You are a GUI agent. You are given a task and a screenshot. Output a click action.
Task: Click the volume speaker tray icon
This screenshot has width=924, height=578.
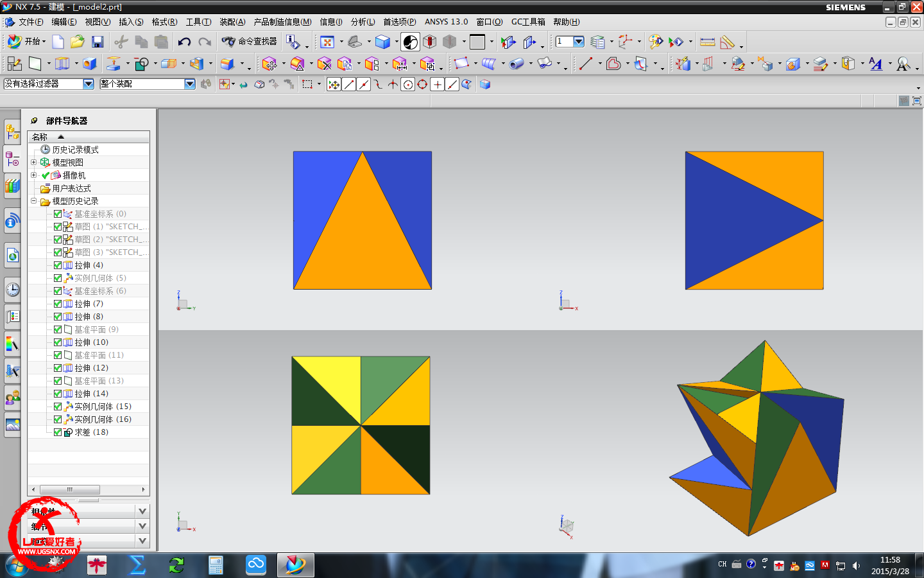tap(856, 566)
